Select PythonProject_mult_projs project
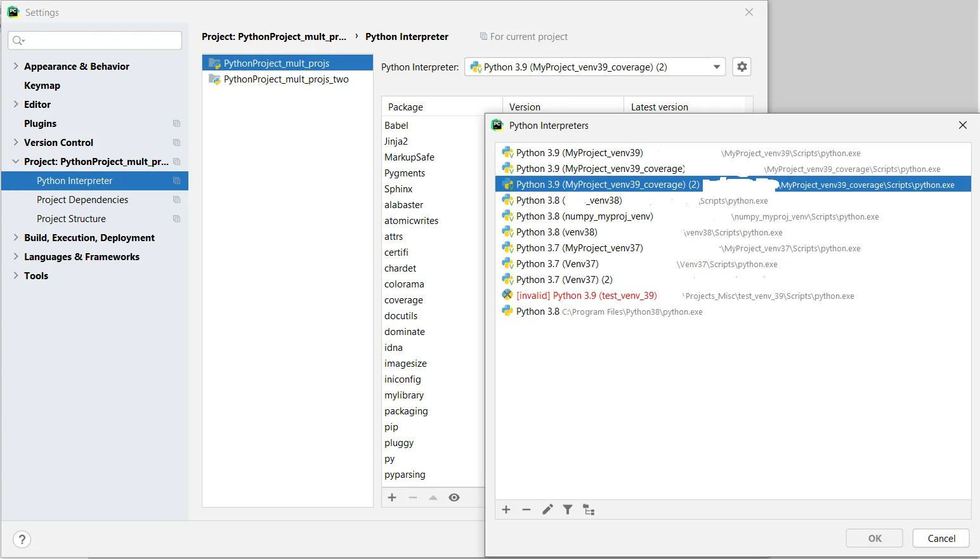Image resolution: width=980 pixels, height=559 pixels. [287, 63]
